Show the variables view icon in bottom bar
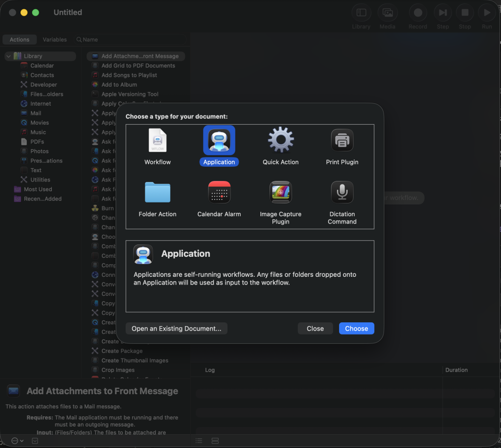The height and width of the screenshot is (448, 501). tap(215, 441)
